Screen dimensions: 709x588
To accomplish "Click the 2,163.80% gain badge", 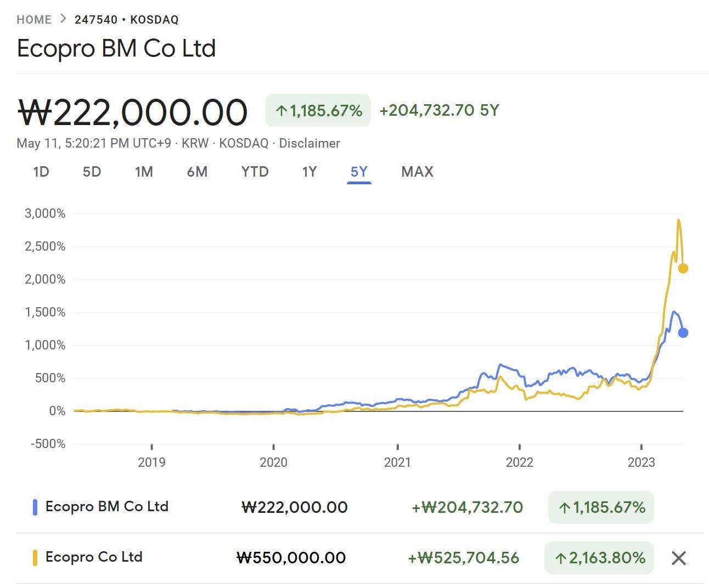I will click(599, 558).
